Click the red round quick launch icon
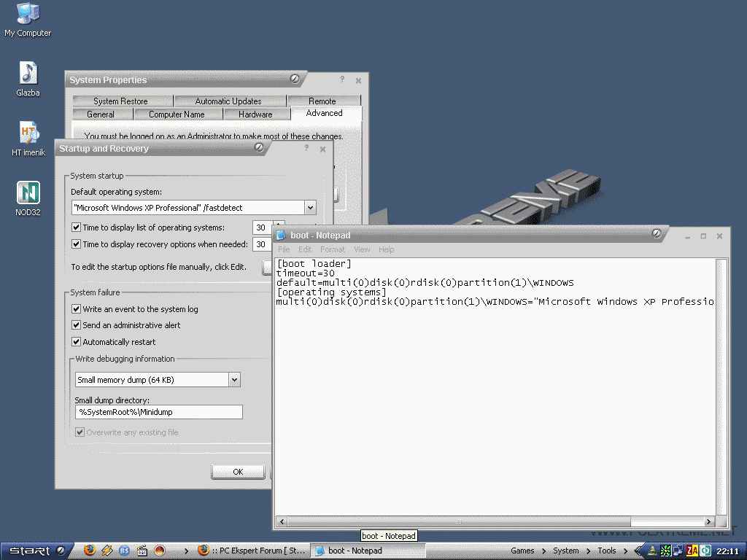 point(160,551)
